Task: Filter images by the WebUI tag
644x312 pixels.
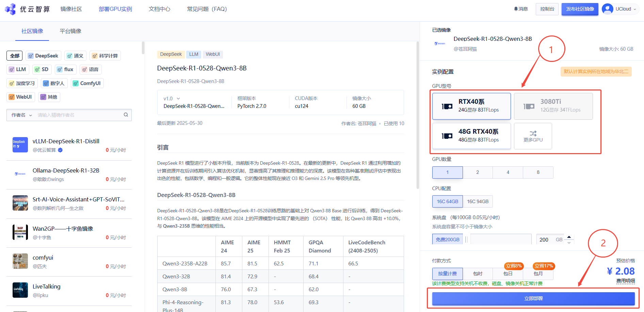Action: click(x=21, y=97)
